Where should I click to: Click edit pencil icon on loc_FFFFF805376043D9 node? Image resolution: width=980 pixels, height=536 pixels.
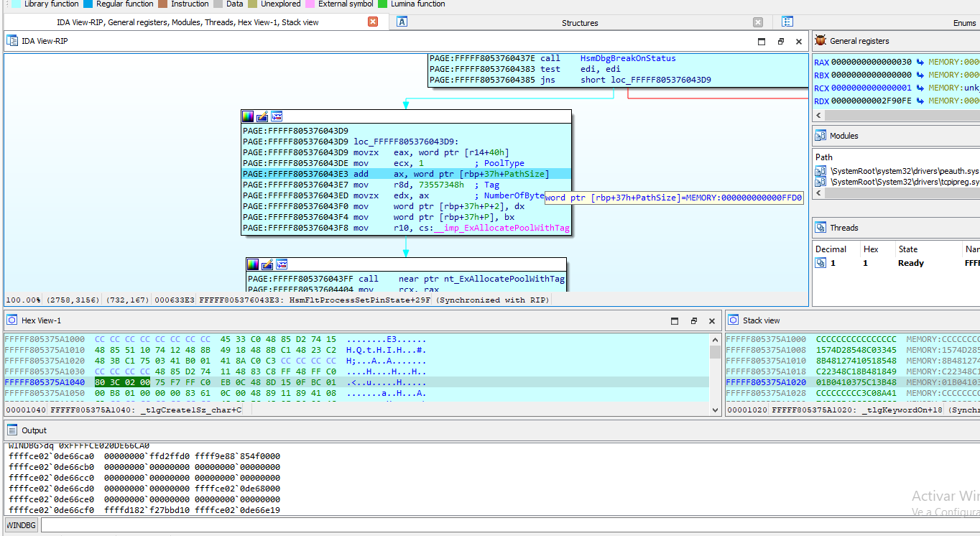tap(262, 116)
